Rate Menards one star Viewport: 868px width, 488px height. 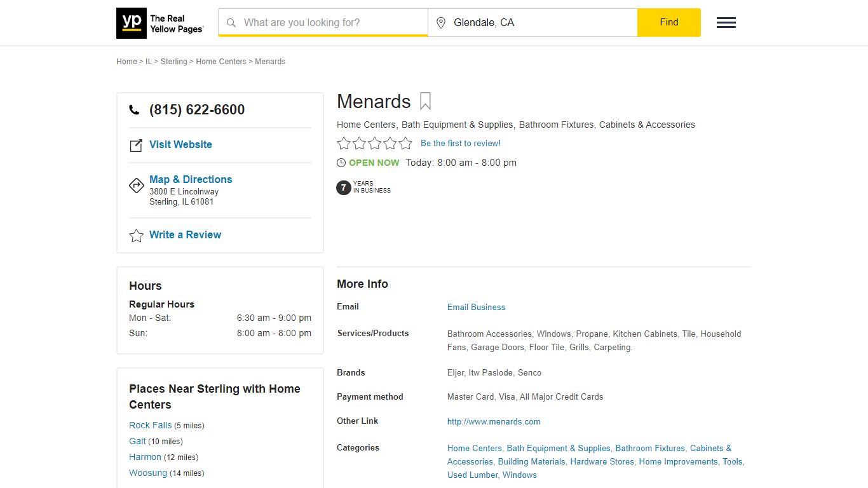coord(344,144)
